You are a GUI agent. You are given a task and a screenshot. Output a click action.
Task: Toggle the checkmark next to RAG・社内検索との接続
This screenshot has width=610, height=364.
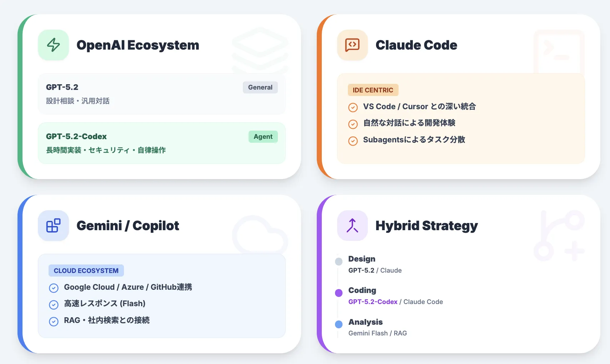click(54, 321)
